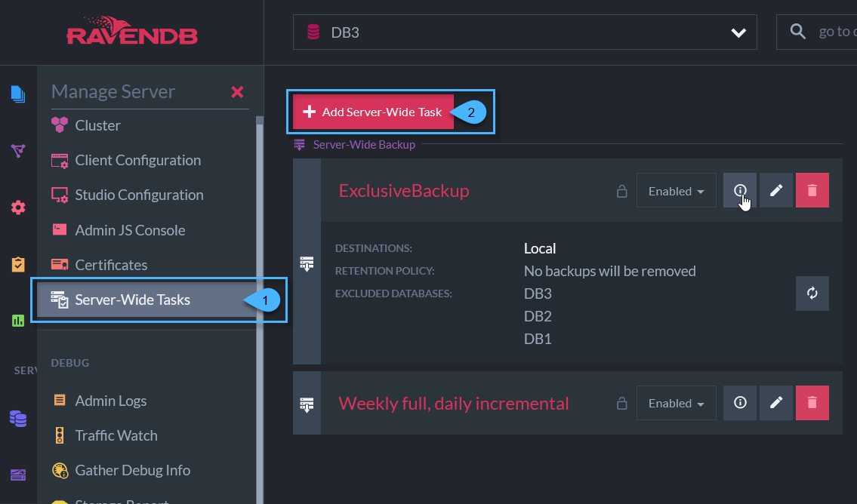Close the Manage Server panel with red X
Screen dimensions: 857x504
237,92
